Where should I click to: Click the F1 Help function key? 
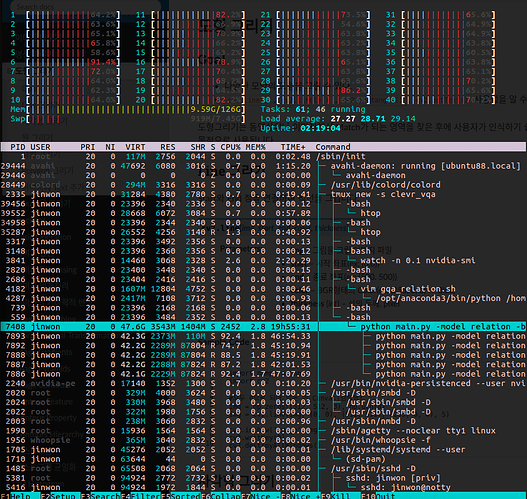click(20, 496)
